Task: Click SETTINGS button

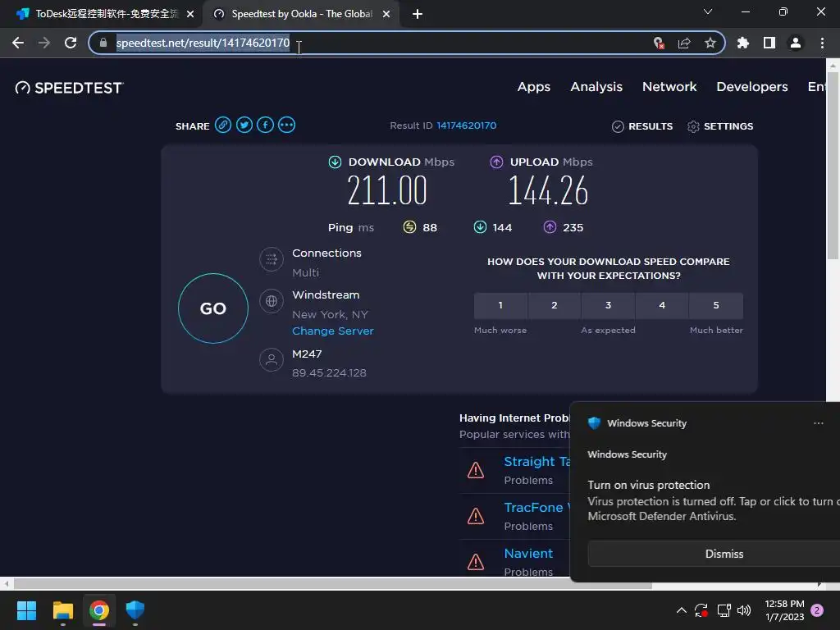Action: tap(720, 126)
